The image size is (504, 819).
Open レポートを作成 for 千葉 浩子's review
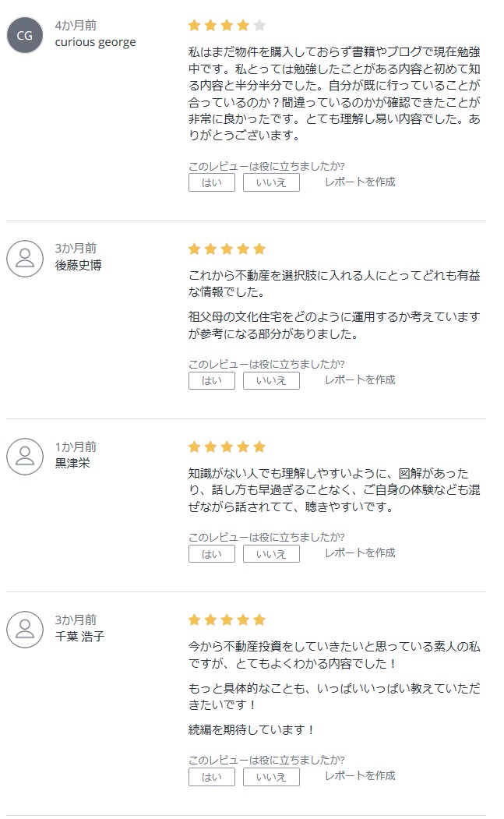click(x=360, y=775)
